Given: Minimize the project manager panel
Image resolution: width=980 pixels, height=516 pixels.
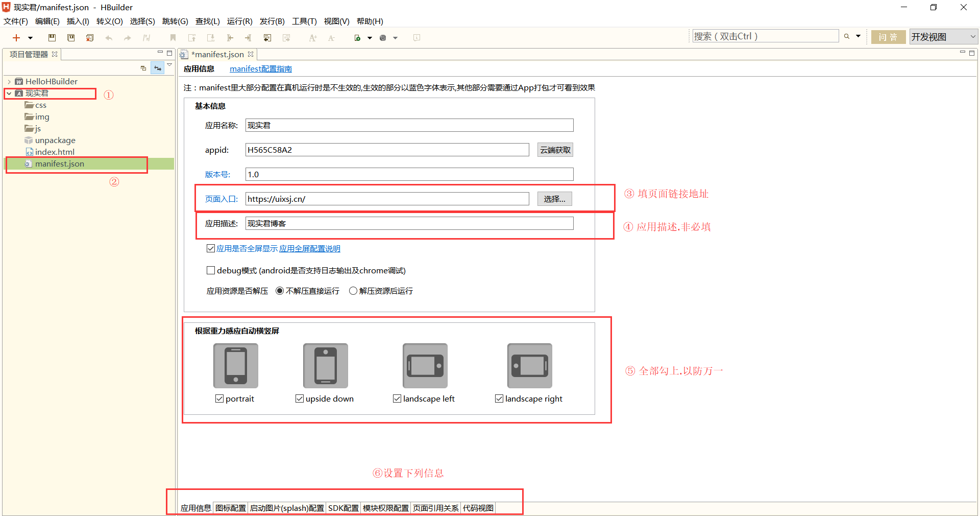Looking at the screenshot, I should tap(160, 52).
